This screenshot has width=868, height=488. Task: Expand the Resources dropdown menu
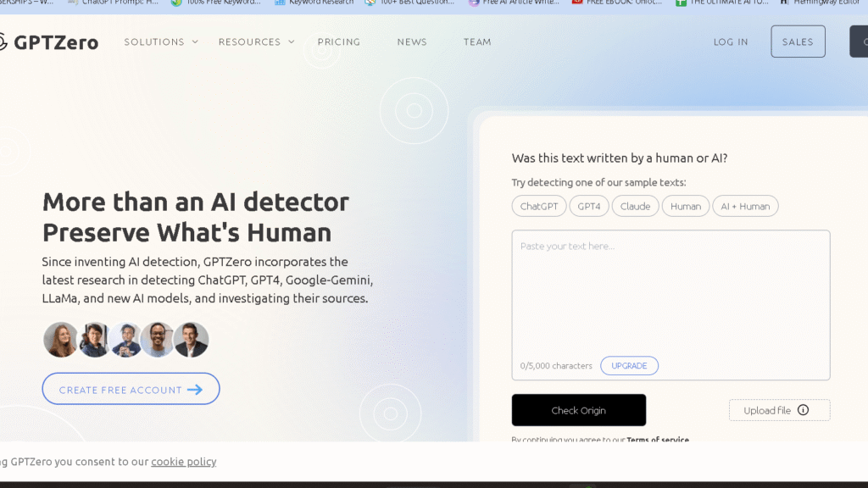[x=256, y=42]
